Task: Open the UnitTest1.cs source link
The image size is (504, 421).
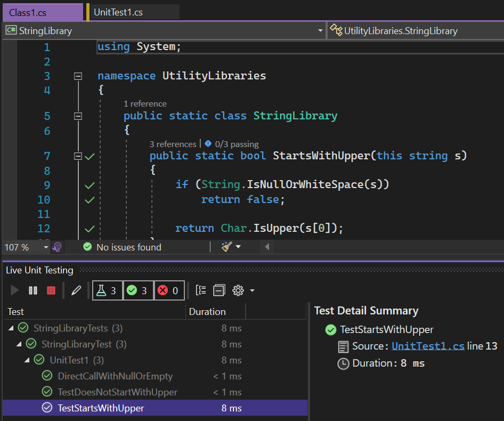Action: pos(428,345)
